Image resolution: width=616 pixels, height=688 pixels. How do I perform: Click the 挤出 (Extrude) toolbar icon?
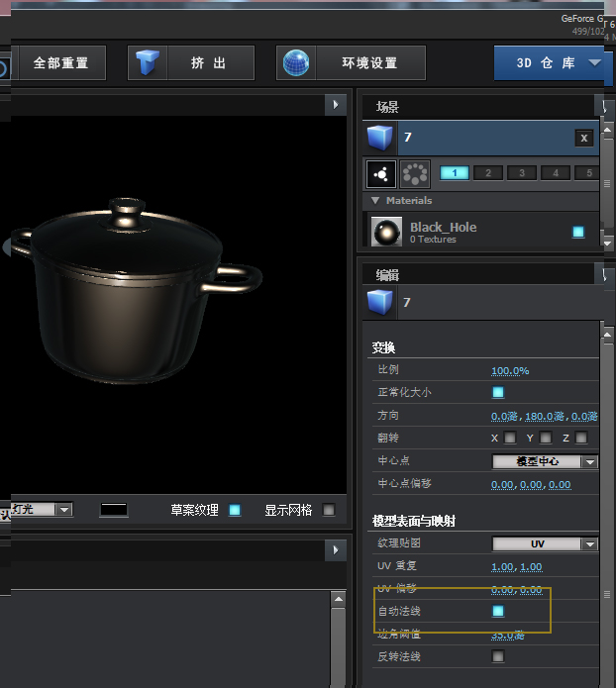tap(150, 63)
